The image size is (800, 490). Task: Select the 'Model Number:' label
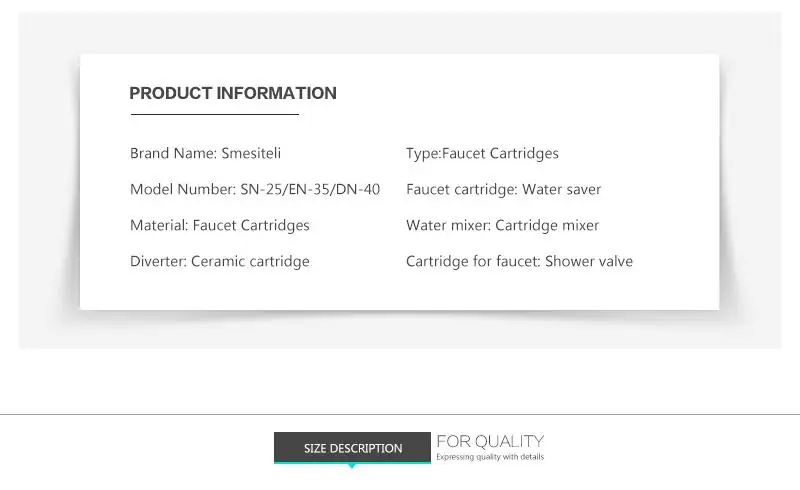tap(183, 190)
